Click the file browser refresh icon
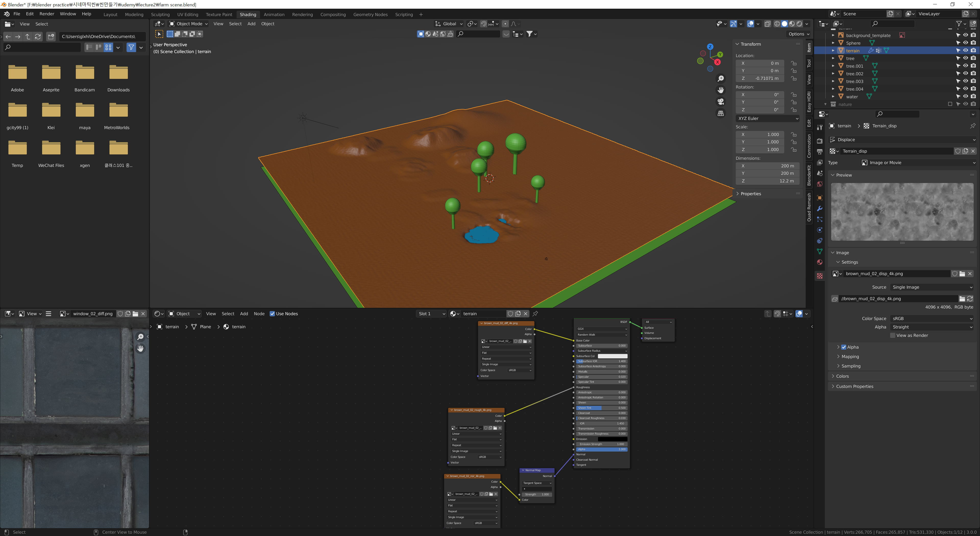 pos(38,36)
